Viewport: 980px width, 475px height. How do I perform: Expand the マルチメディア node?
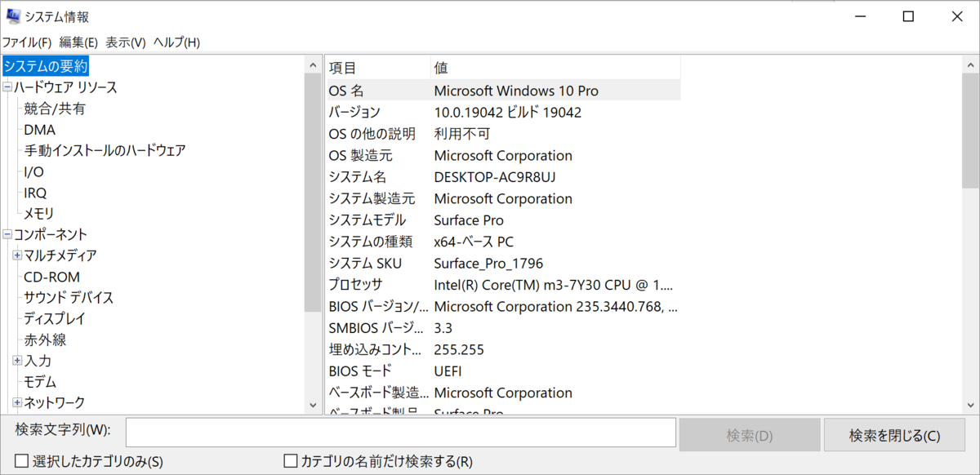pyautogui.click(x=17, y=255)
